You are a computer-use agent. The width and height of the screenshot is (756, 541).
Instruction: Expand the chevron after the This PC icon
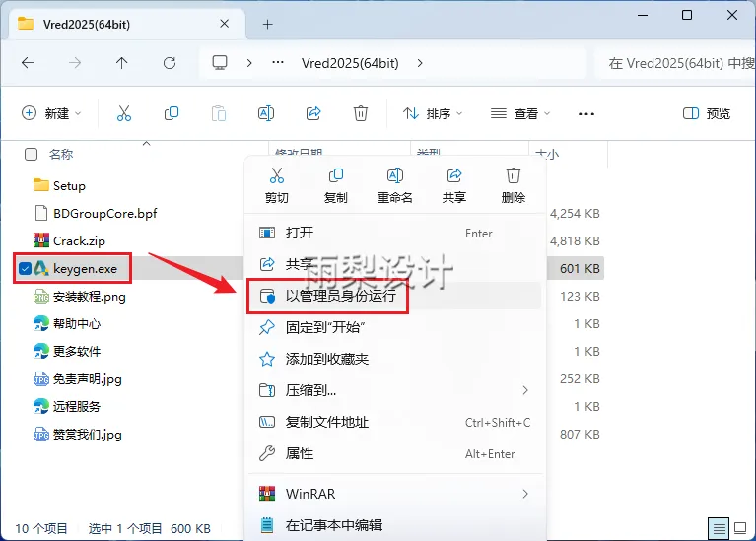[249, 63]
